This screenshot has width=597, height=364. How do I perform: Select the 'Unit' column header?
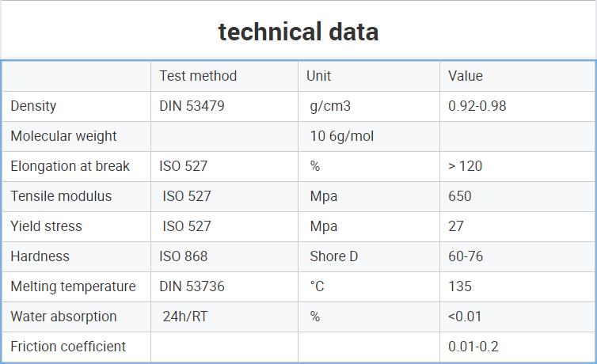[x=318, y=76]
